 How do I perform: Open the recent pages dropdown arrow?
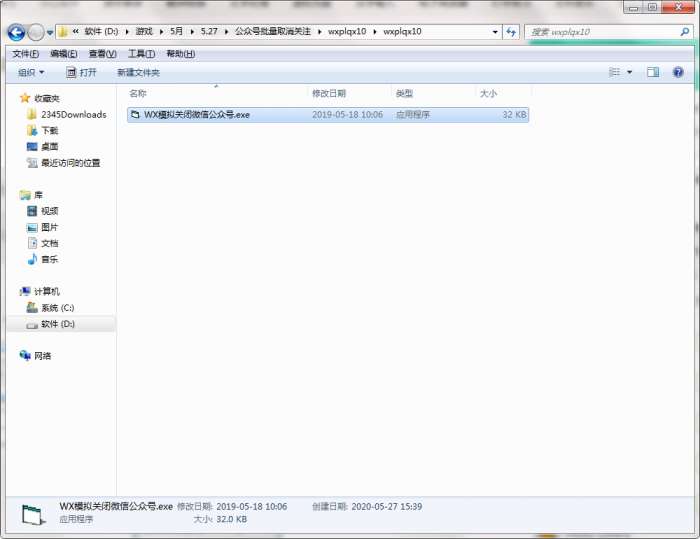click(x=50, y=33)
